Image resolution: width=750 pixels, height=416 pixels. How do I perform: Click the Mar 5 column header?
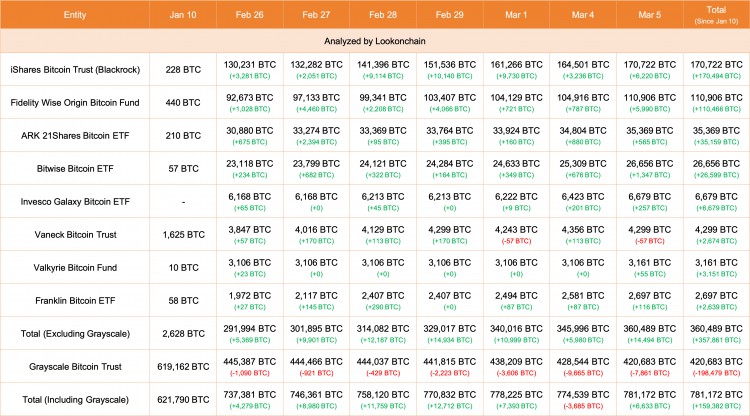click(650, 15)
